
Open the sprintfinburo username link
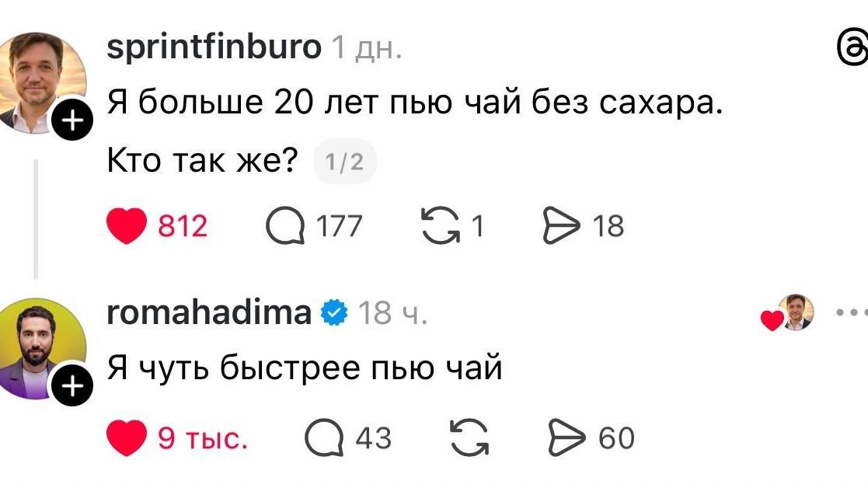[x=214, y=48]
